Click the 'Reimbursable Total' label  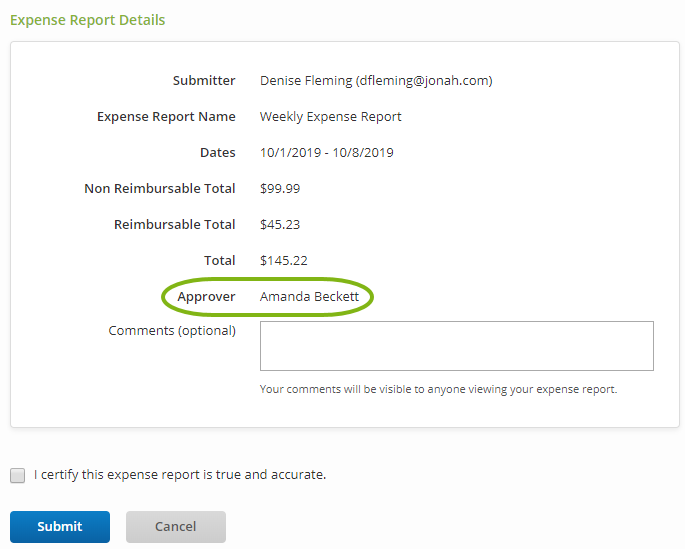click(174, 224)
